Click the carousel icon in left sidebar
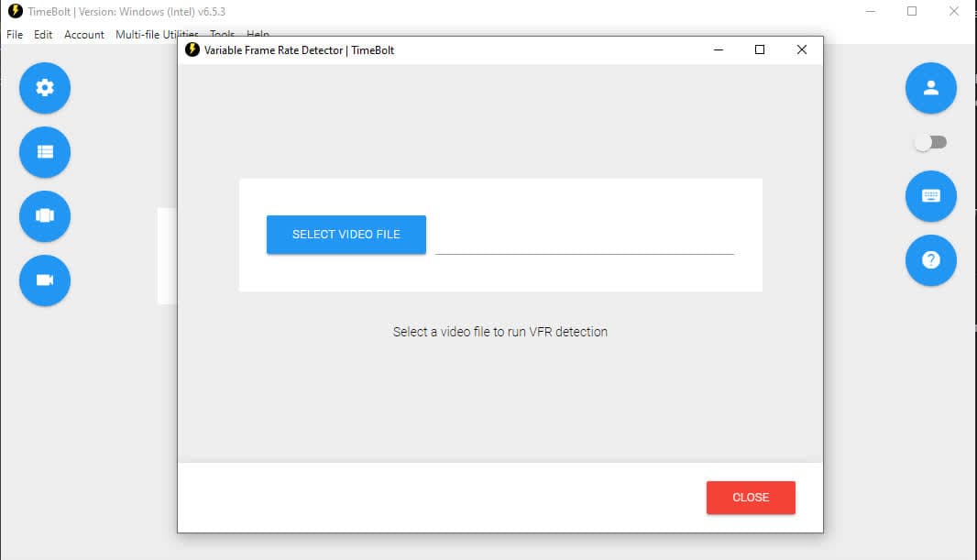The height and width of the screenshot is (560, 977). click(45, 215)
